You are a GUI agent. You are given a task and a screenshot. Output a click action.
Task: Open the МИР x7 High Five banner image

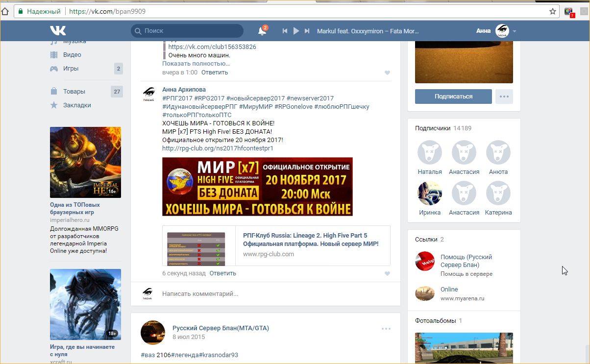click(257, 187)
